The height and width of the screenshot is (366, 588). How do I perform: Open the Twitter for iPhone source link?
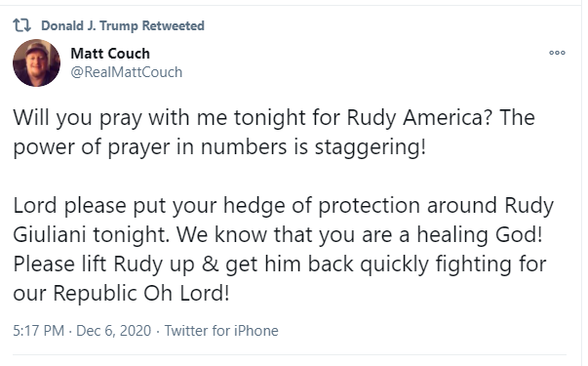221,331
